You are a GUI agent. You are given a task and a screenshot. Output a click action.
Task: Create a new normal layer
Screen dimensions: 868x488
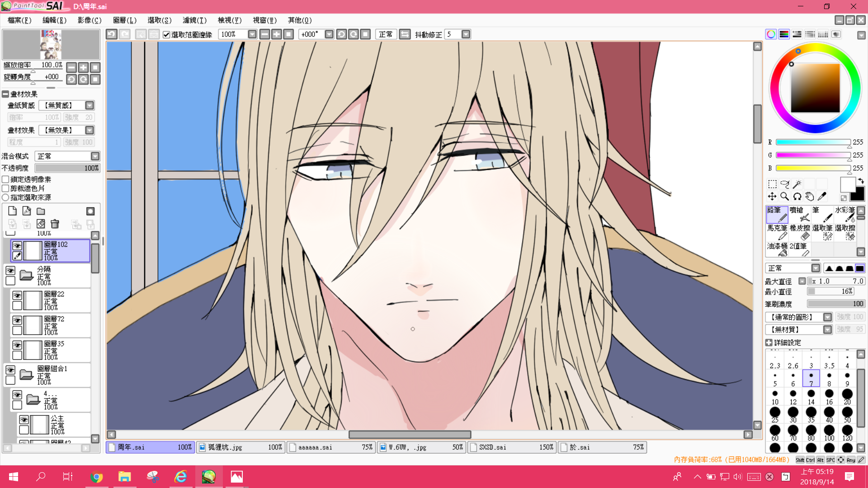click(13, 211)
